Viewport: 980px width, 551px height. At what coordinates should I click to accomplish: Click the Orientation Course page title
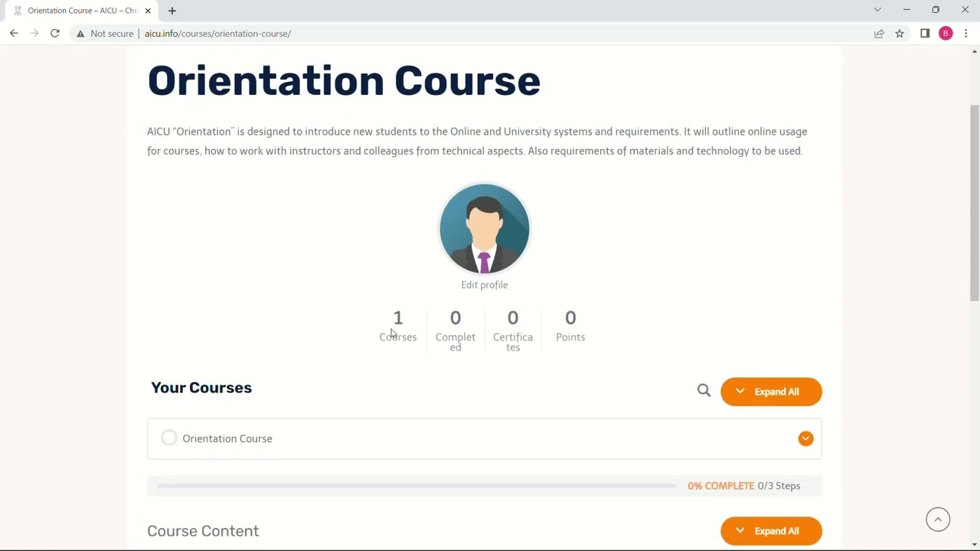(x=344, y=81)
